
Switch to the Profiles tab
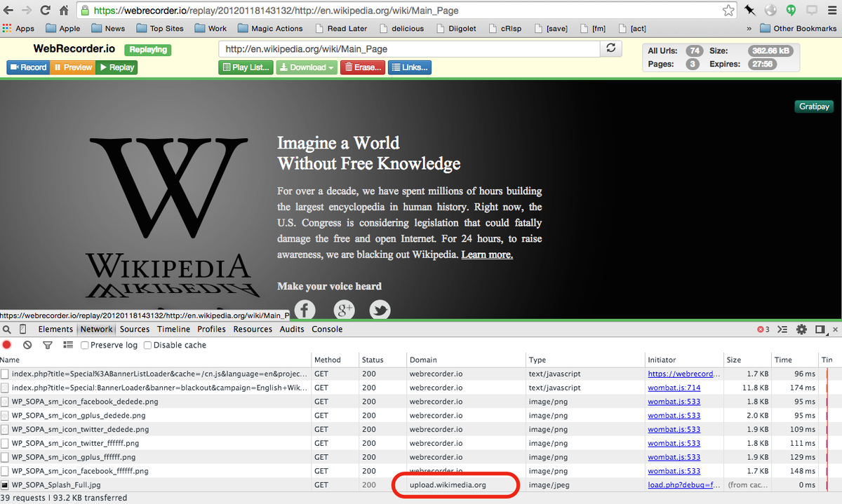click(x=211, y=329)
